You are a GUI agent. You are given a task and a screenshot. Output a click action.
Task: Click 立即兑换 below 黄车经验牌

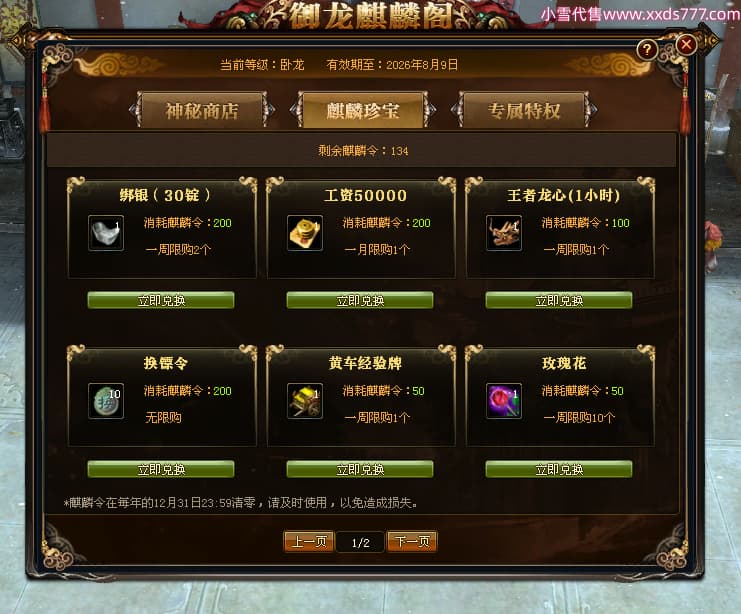[x=360, y=469]
